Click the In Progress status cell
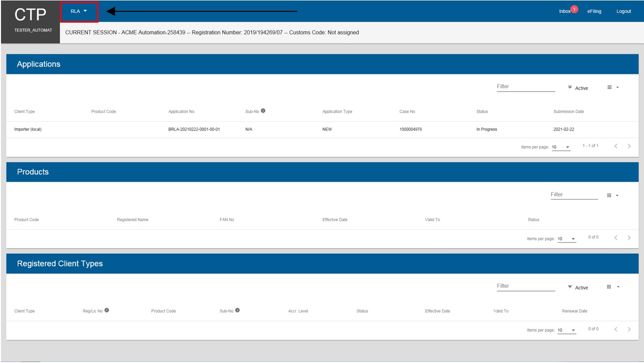 pyautogui.click(x=486, y=130)
